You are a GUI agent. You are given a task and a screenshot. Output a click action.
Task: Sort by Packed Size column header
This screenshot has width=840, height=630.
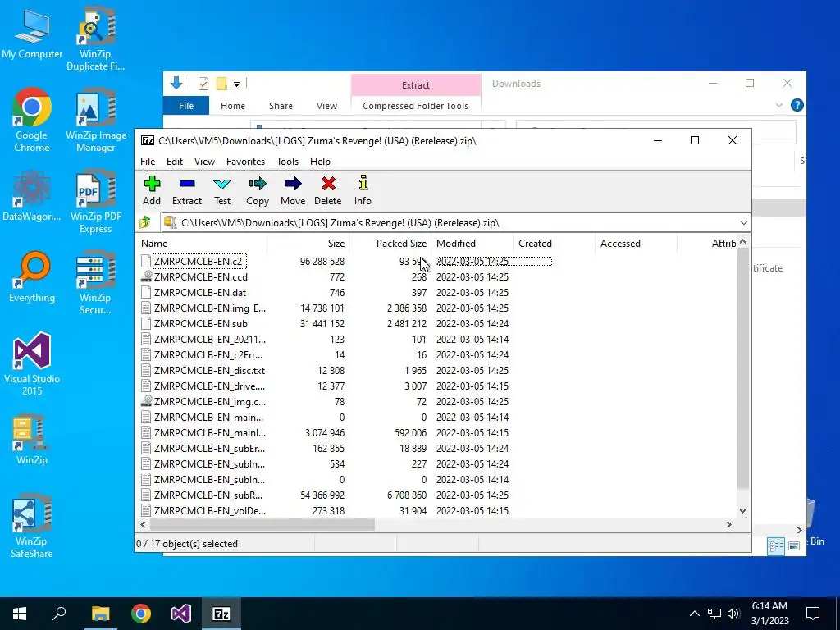(x=390, y=243)
